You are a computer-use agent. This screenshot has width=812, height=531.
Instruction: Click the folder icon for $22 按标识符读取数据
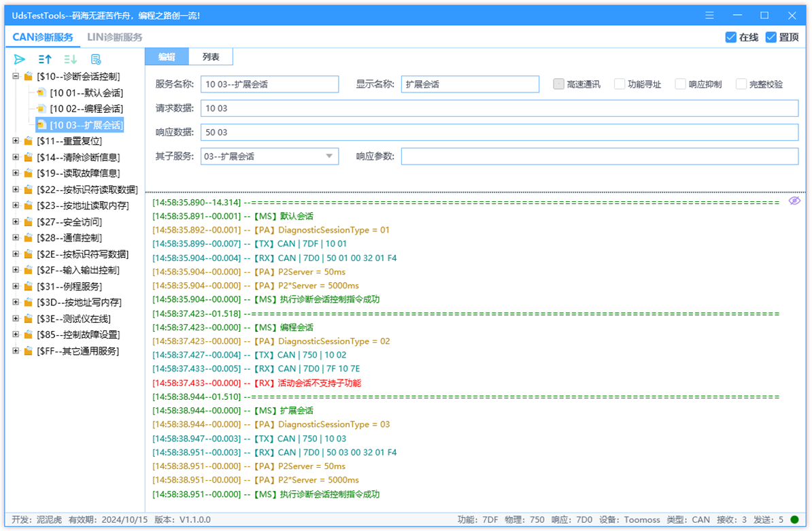[29, 190]
